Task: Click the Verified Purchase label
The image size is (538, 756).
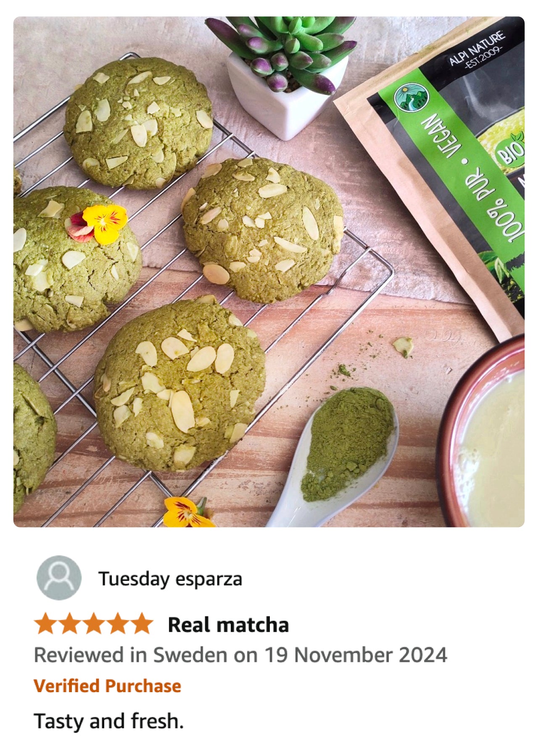Action: 107,686
